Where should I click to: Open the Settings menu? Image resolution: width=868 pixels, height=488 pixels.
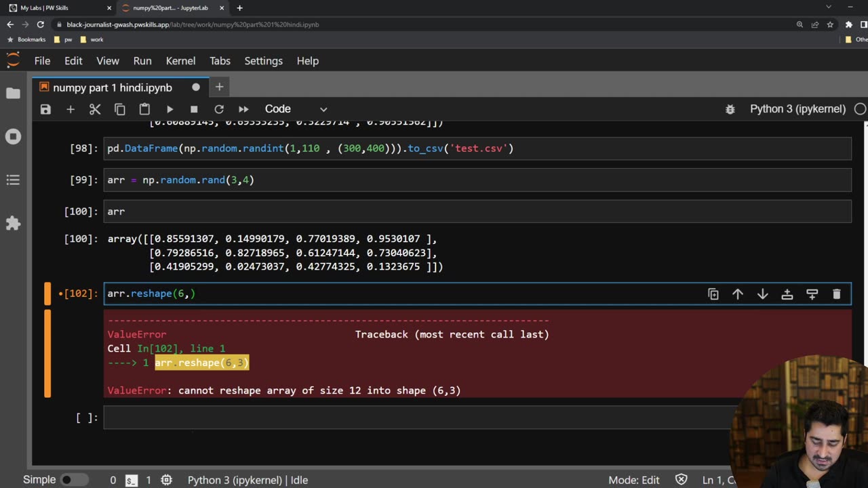pos(263,61)
